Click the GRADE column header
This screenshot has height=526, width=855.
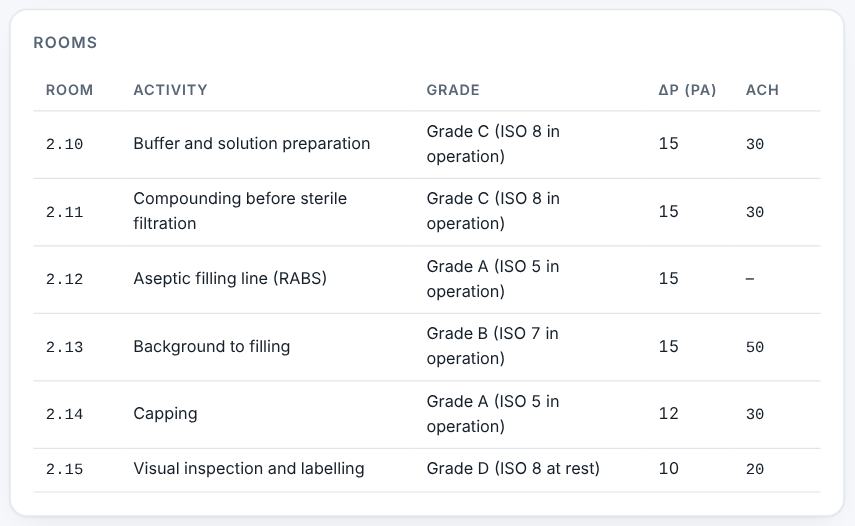click(453, 90)
